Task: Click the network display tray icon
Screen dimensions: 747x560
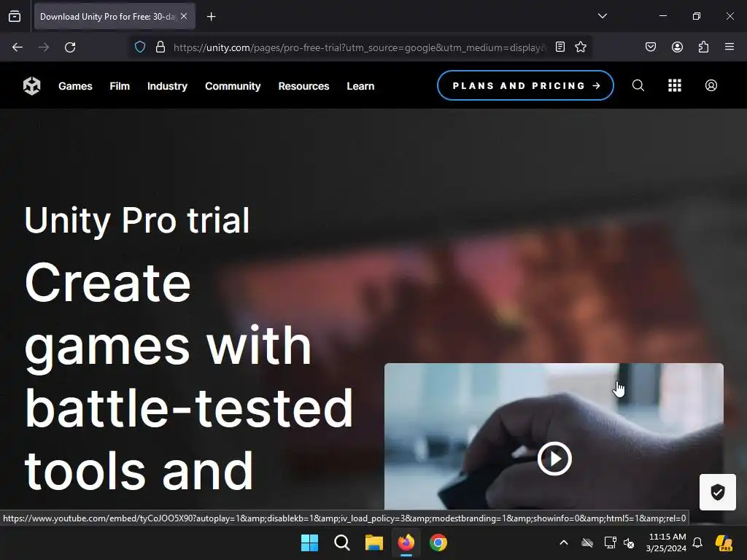Action: click(x=611, y=542)
